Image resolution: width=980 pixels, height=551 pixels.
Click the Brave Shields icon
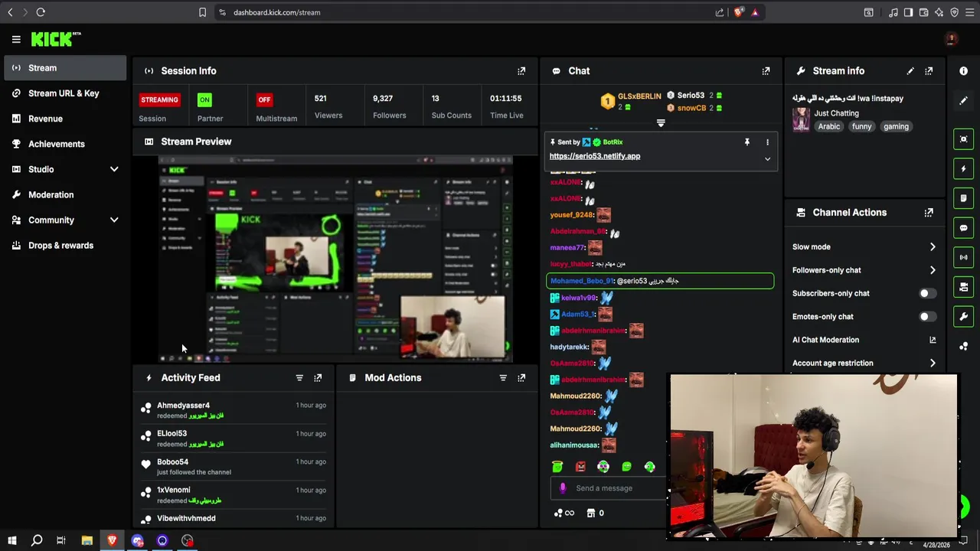point(738,12)
